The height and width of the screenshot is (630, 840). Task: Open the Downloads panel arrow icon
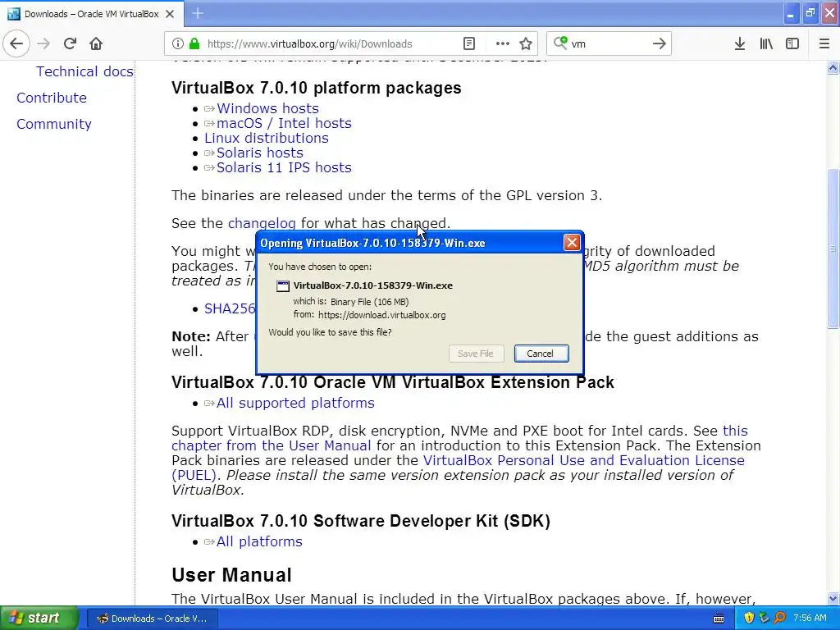coord(740,43)
